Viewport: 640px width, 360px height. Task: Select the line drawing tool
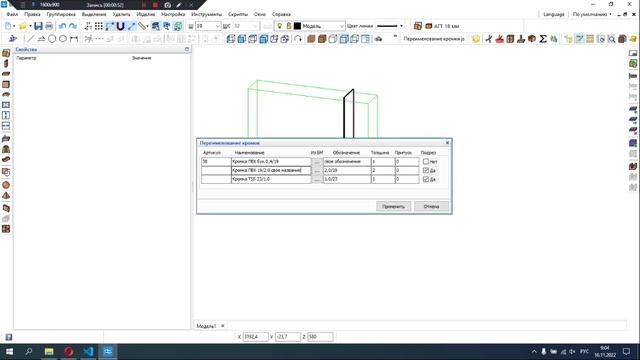pos(30,39)
